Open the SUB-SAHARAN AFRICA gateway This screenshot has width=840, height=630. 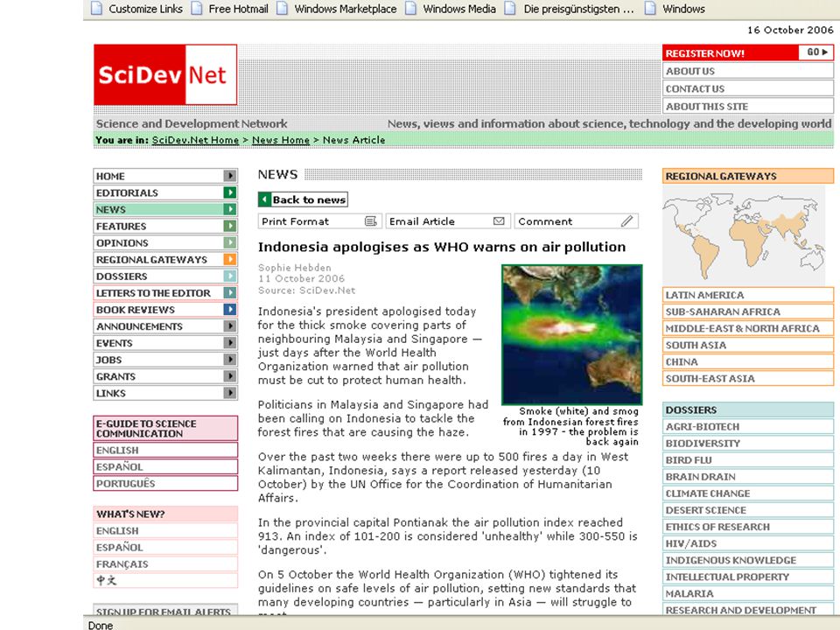click(x=748, y=311)
